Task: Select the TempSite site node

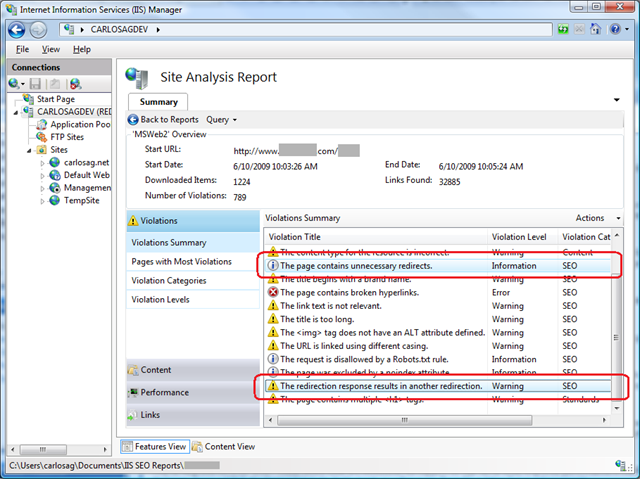Action: click(x=82, y=200)
